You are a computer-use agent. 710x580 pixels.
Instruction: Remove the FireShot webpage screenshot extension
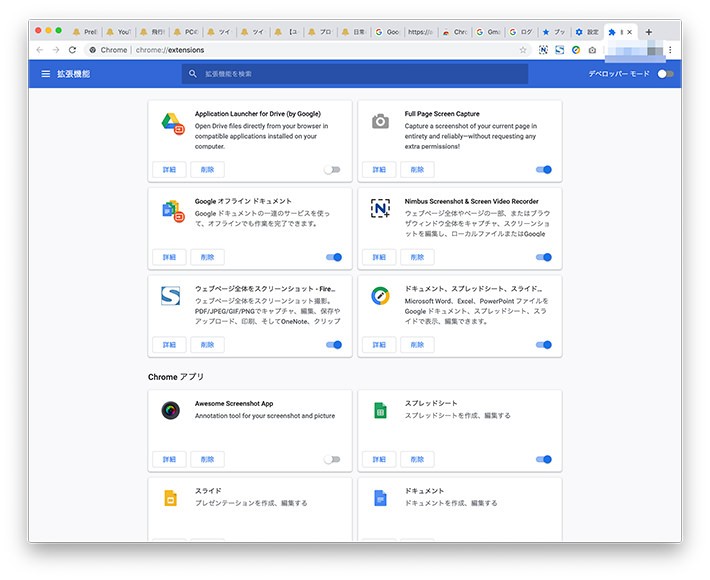(207, 345)
